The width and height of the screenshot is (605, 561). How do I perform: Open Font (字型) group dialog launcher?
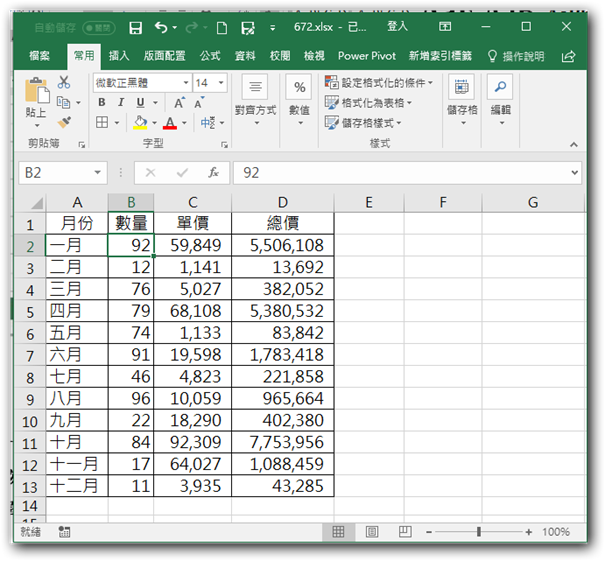pyautogui.click(x=224, y=145)
